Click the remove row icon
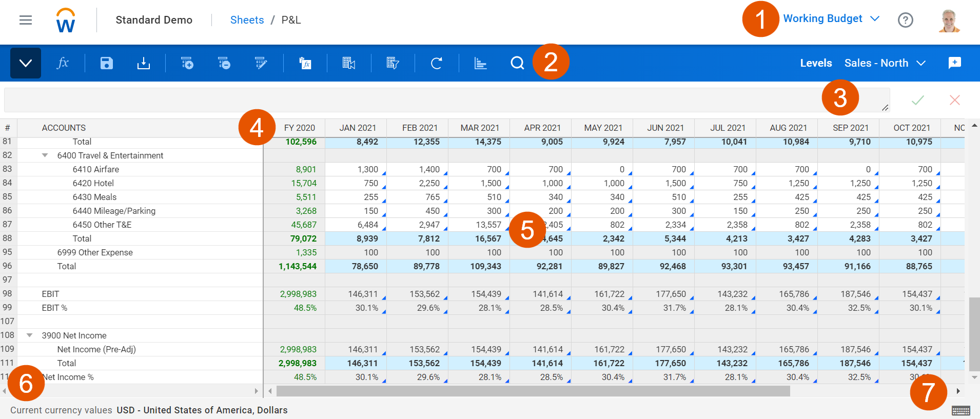This screenshot has height=419, width=980. click(x=224, y=63)
